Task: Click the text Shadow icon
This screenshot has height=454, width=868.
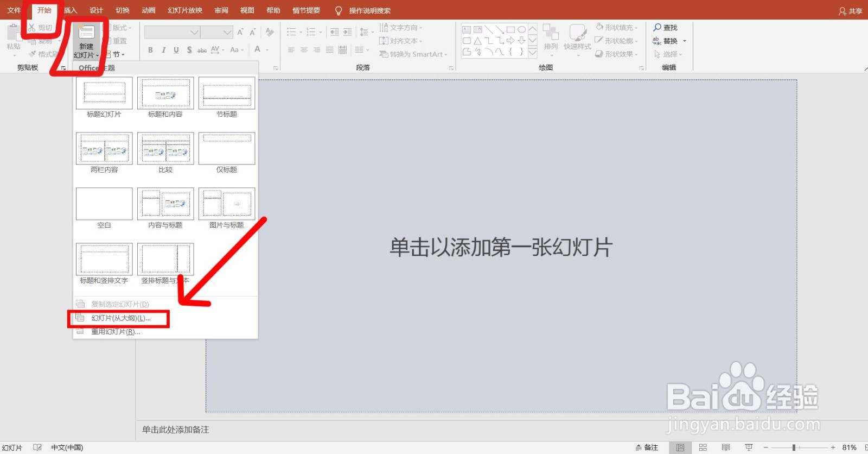Action: (189, 50)
